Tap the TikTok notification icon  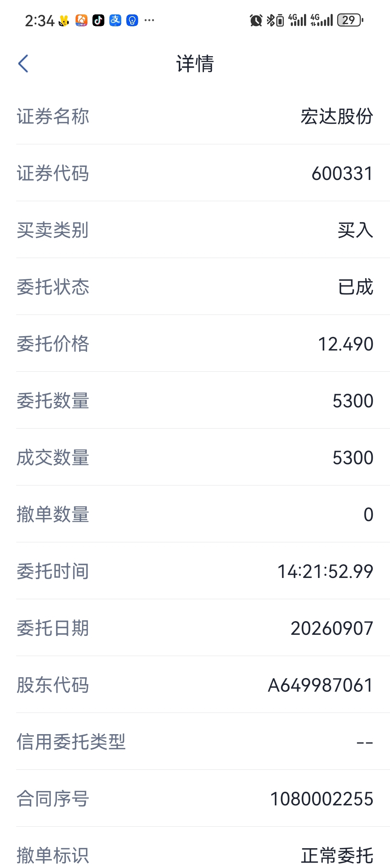pyautogui.click(x=99, y=20)
